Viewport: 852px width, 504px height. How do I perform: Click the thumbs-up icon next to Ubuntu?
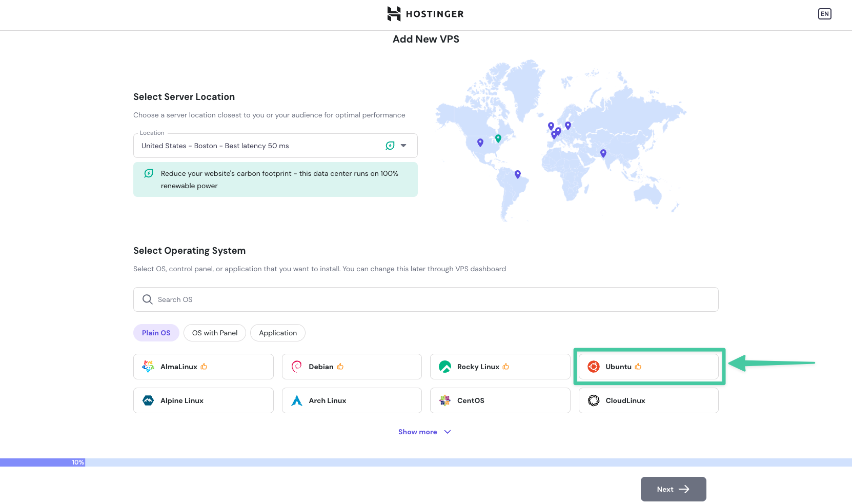pos(638,366)
